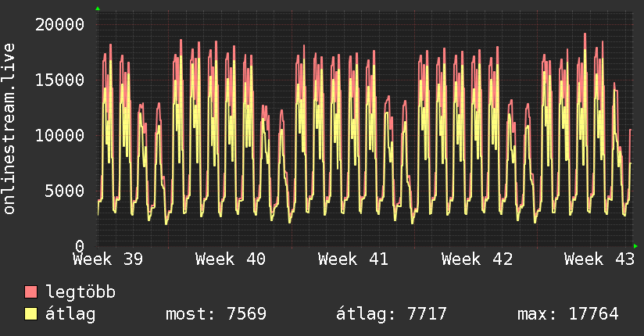Click the green arrow at x-axis end
Screen dimensions: 644x336
click(x=635, y=246)
